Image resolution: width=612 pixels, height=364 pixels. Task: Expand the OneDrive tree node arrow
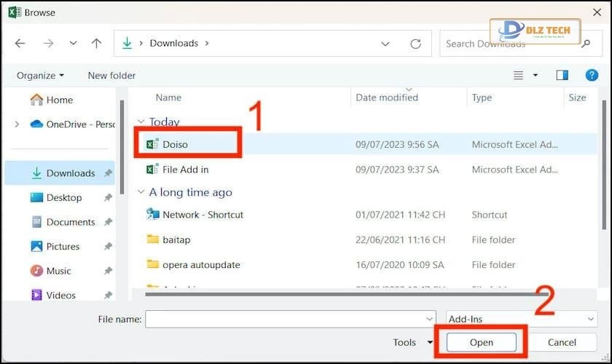coord(17,124)
